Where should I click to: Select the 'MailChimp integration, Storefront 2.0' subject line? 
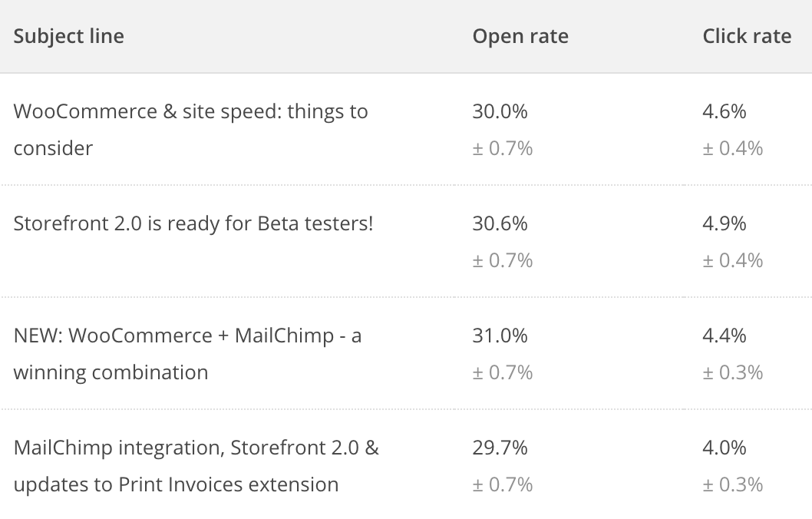[196, 466]
